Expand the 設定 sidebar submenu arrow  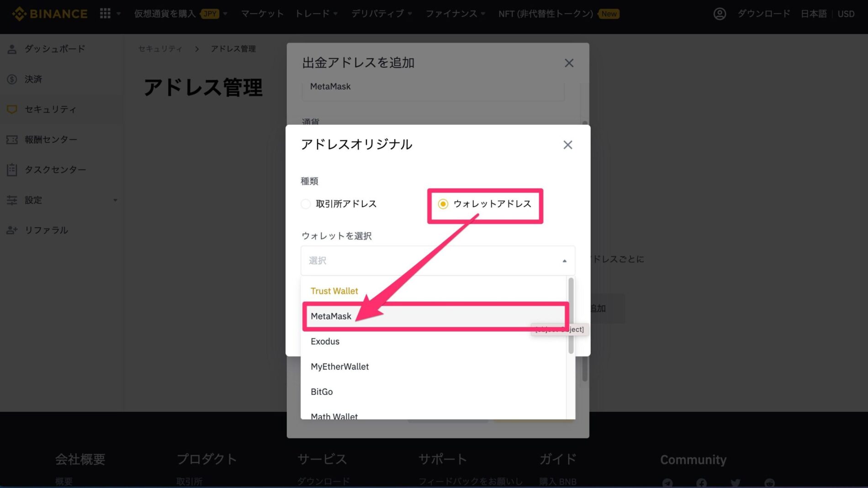point(115,200)
